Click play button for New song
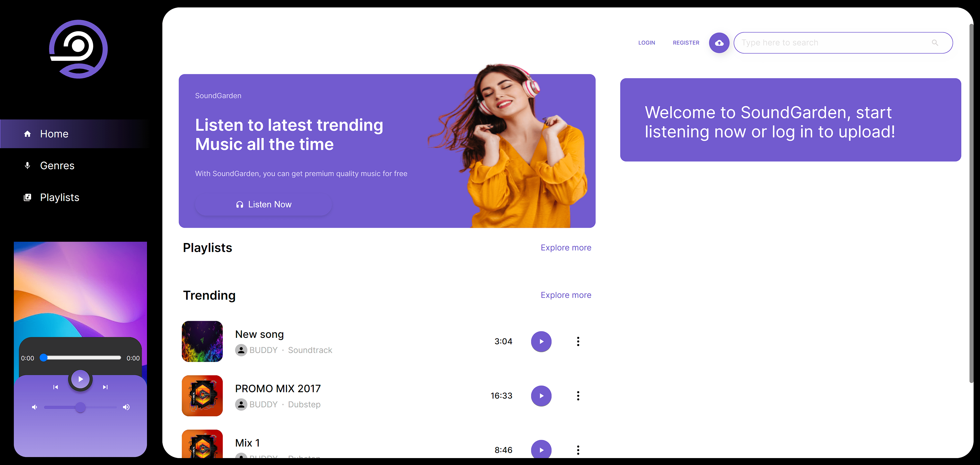 [541, 341]
